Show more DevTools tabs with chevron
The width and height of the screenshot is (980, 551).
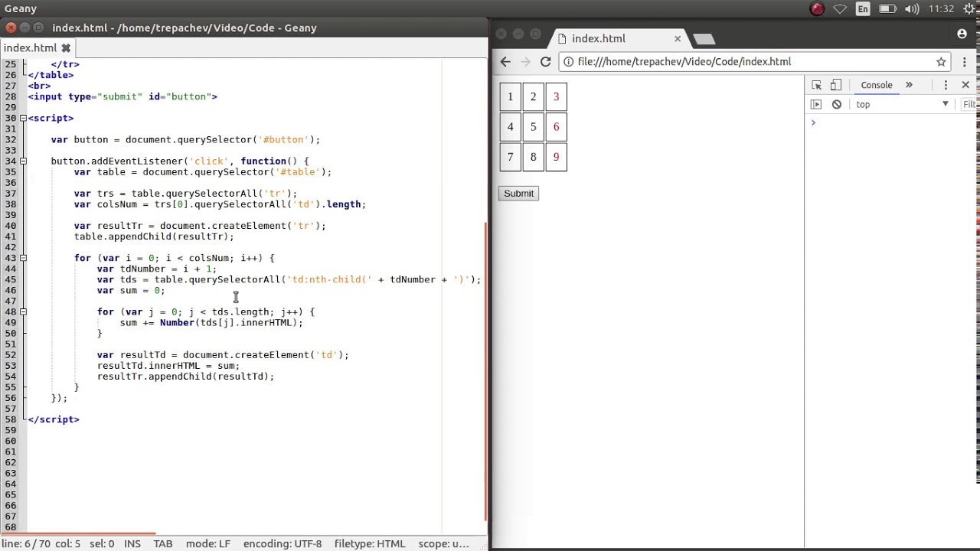click(909, 85)
